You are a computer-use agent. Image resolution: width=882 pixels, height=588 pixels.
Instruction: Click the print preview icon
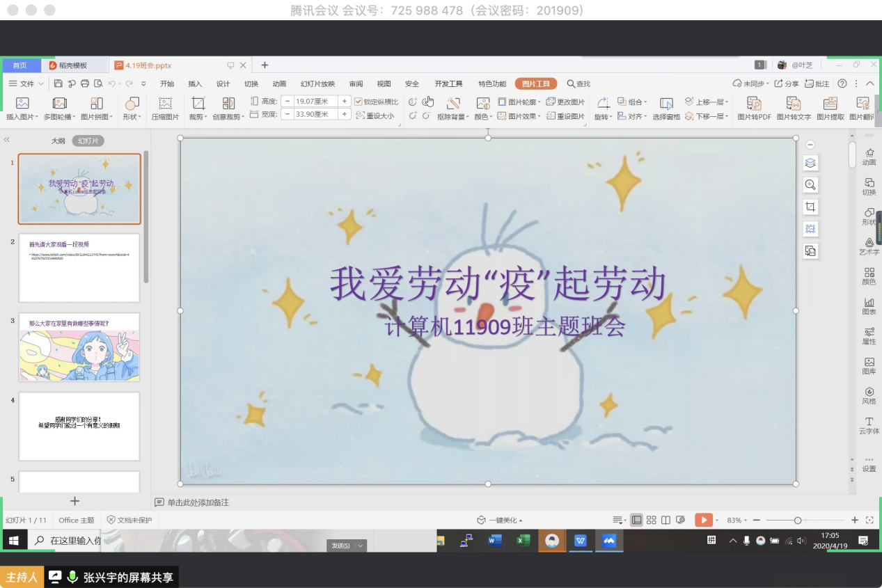(x=98, y=84)
